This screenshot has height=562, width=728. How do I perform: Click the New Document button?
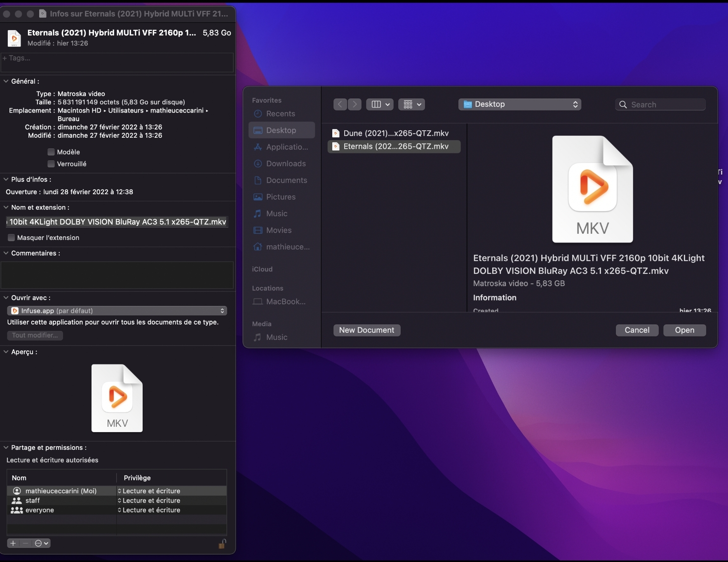[367, 330]
